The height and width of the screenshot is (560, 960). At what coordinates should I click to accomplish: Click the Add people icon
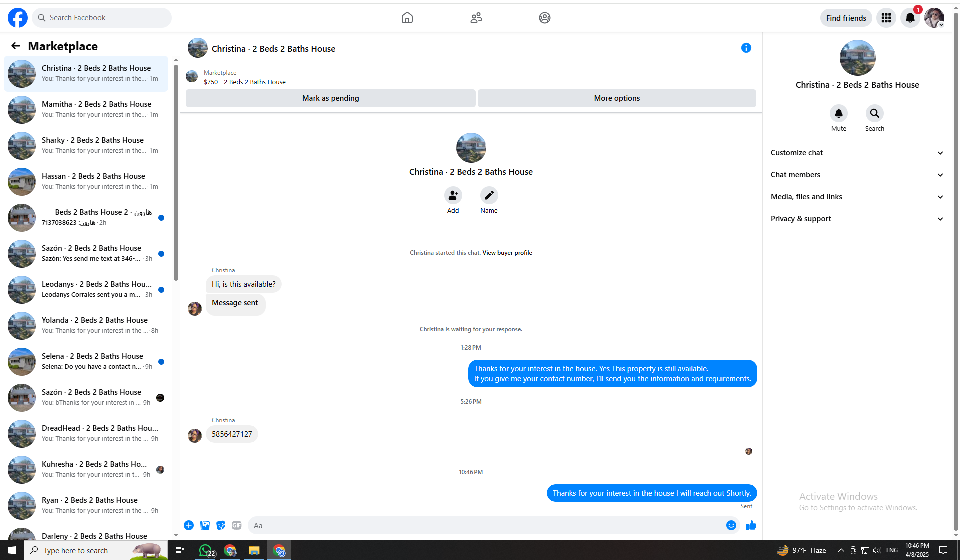[453, 195]
